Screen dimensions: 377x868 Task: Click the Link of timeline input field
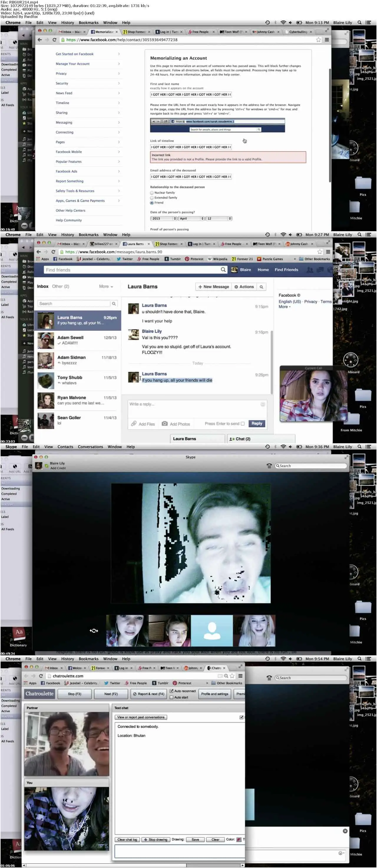tap(191, 147)
